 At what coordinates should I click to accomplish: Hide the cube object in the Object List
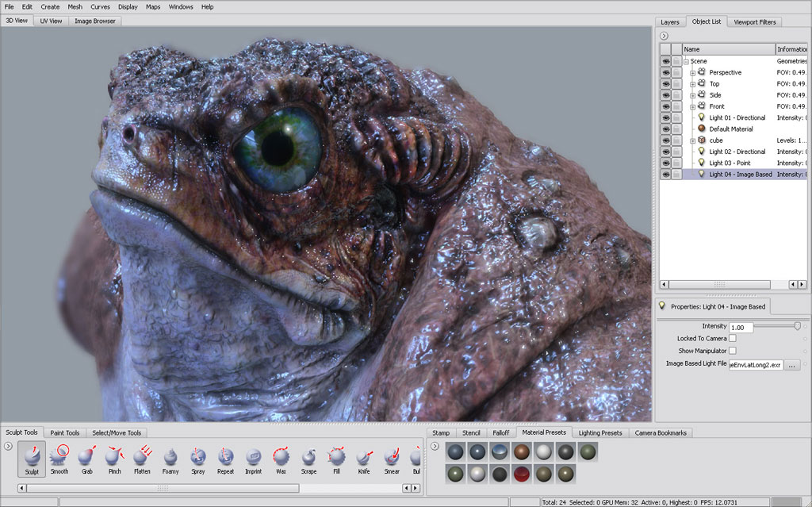coord(665,140)
